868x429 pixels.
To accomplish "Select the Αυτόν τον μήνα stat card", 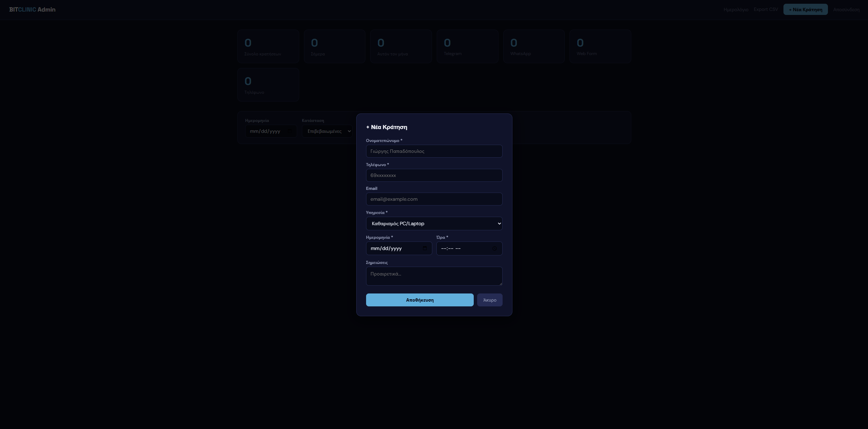I will coord(401,46).
